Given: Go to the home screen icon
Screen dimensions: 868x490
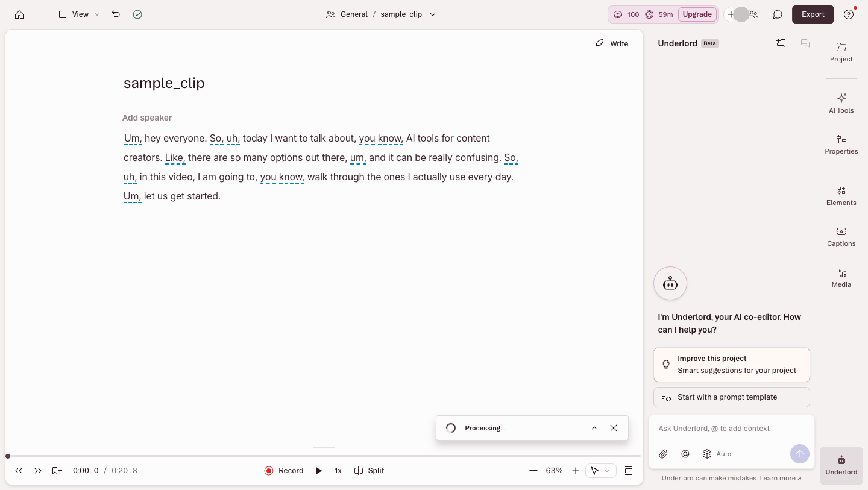Looking at the screenshot, I should tap(19, 14).
